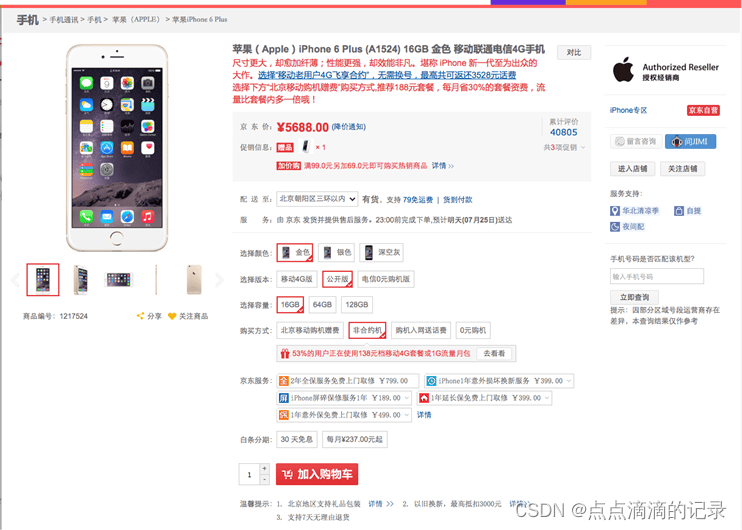Click the heart icon to follow product
This screenshot has width=742, height=530.
[x=172, y=316]
